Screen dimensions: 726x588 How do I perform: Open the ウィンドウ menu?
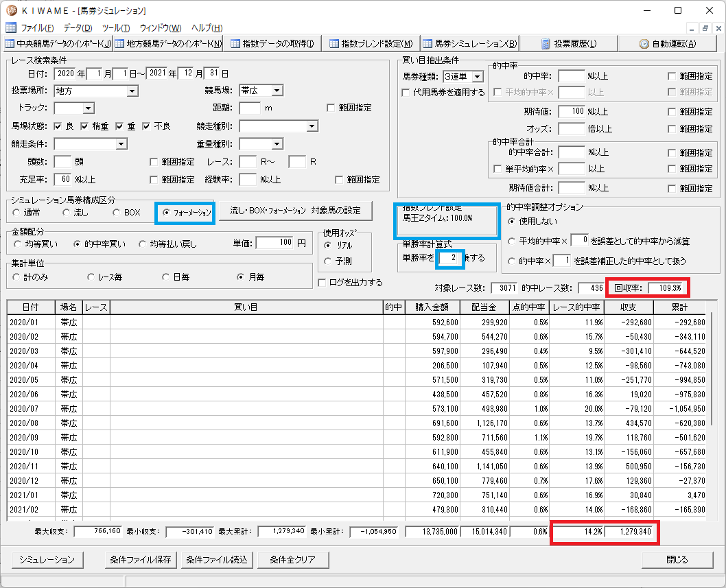[161, 27]
